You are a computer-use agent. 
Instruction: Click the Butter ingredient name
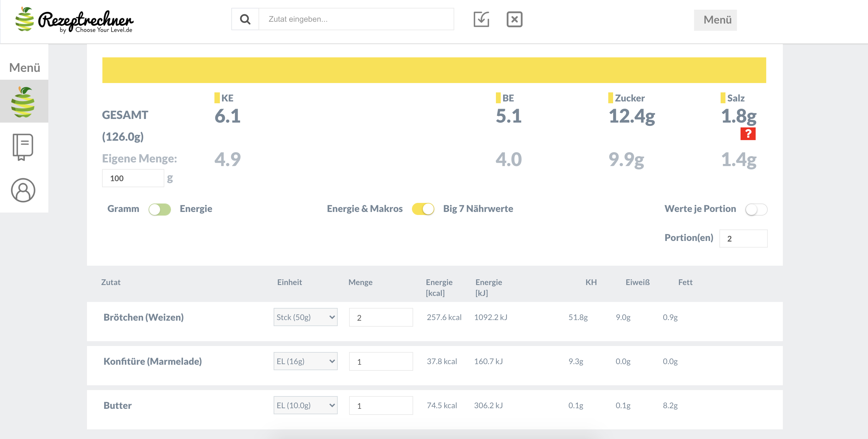pyautogui.click(x=117, y=406)
